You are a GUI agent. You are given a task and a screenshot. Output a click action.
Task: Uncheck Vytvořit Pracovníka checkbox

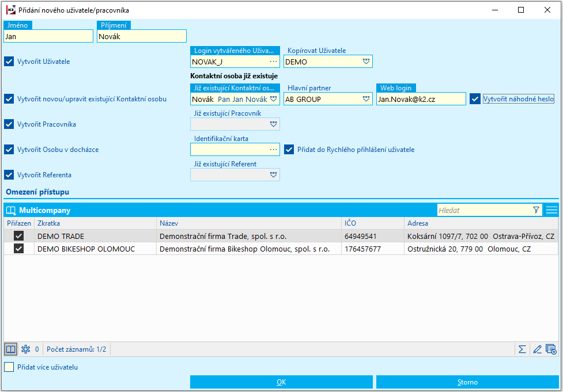tap(9, 124)
